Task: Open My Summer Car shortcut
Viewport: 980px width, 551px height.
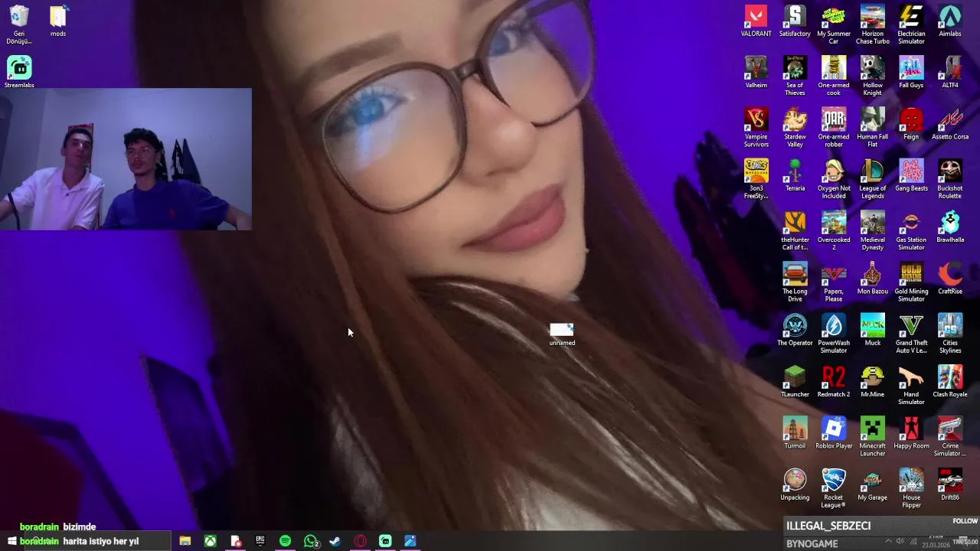Action: 834,25
